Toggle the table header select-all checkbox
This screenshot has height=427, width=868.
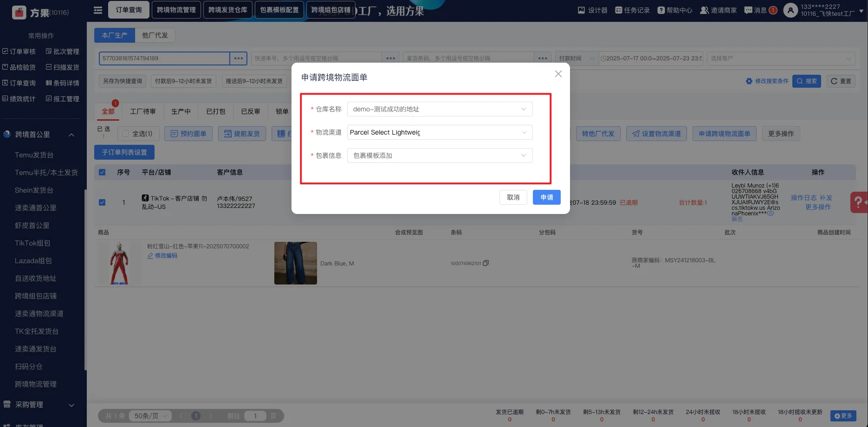point(102,172)
